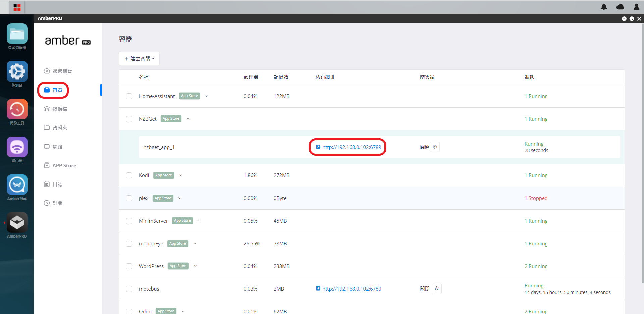Image resolution: width=644 pixels, height=314 pixels.
Task: Select NZBGet checkbox
Action: coord(129,119)
